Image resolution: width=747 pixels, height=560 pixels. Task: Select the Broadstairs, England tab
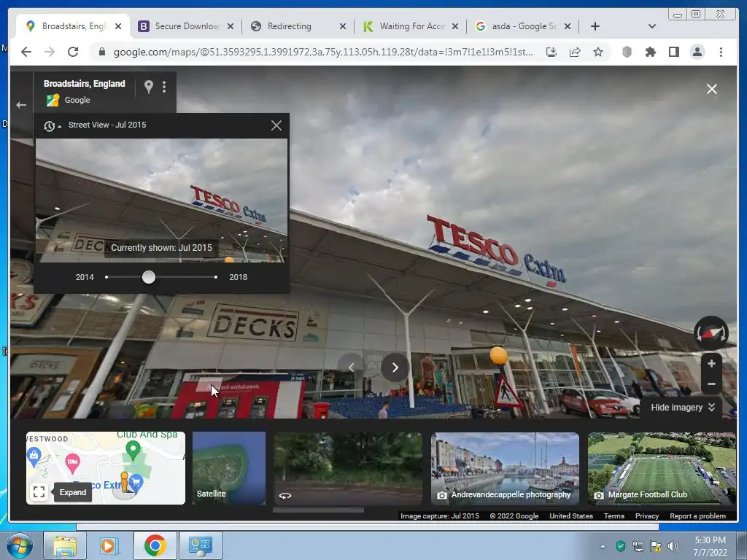point(72,26)
